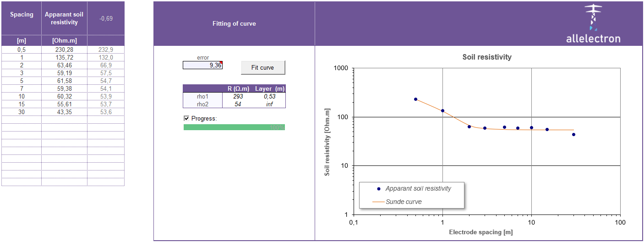Click the error value field 9,36

pyautogui.click(x=202, y=66)
